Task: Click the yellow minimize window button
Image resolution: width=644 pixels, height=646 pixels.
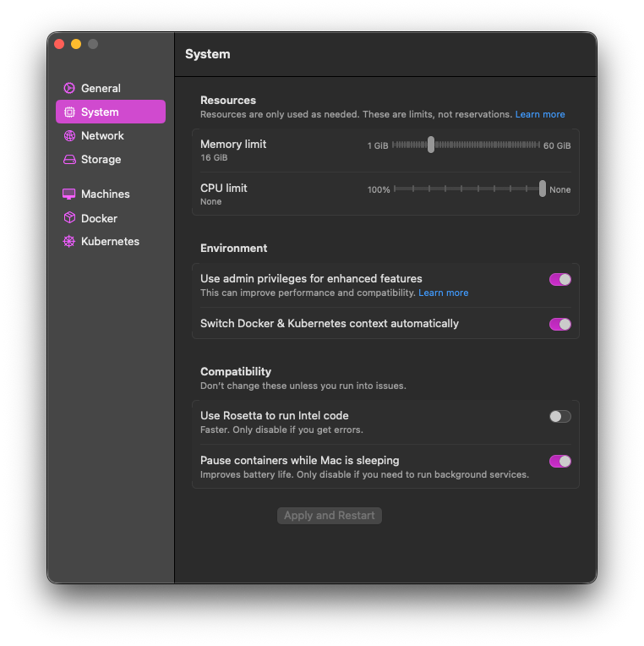Action: click(x=76, y=44)
